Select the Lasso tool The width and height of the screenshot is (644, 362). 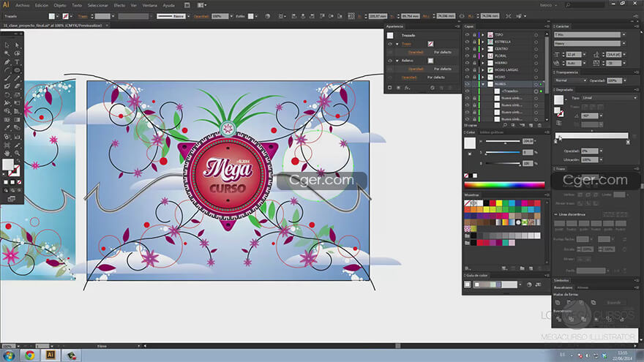(x=18, y=53)
